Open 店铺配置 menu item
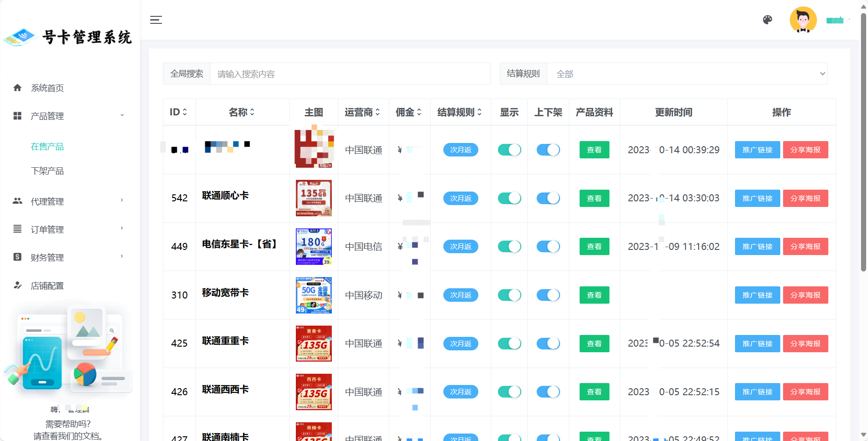The image size is (868, 441). [x=47, y=285]
